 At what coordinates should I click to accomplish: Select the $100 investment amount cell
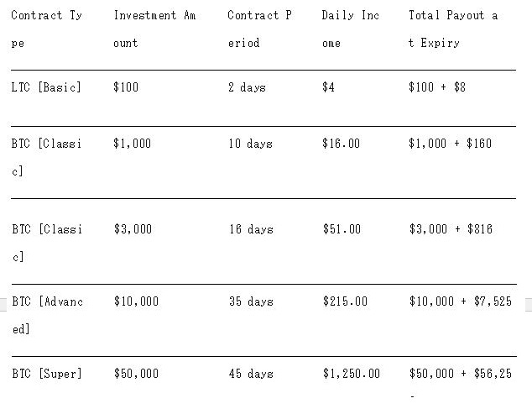click(x=126, y=87)
